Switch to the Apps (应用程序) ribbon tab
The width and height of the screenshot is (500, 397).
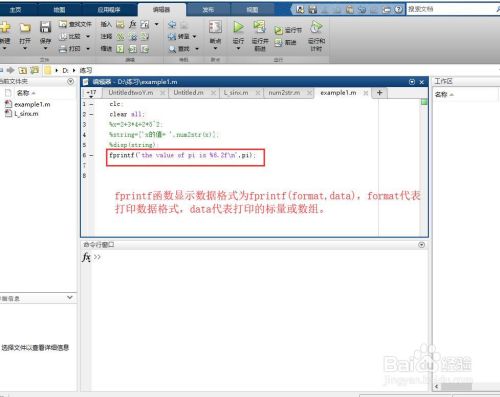109,10
